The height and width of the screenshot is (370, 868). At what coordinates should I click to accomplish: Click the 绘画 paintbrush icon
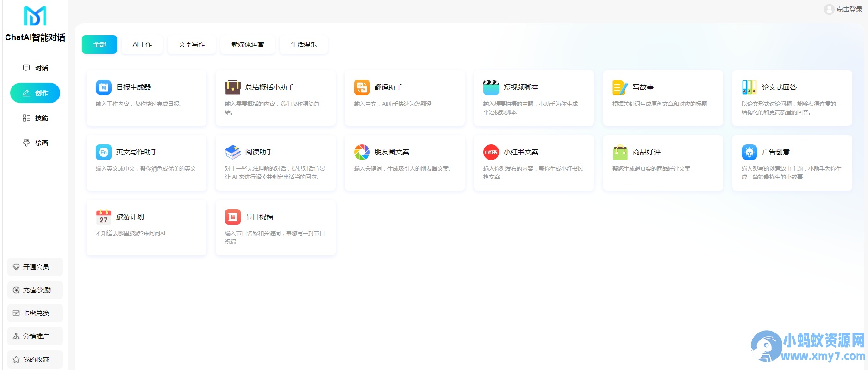pos(26,143)
